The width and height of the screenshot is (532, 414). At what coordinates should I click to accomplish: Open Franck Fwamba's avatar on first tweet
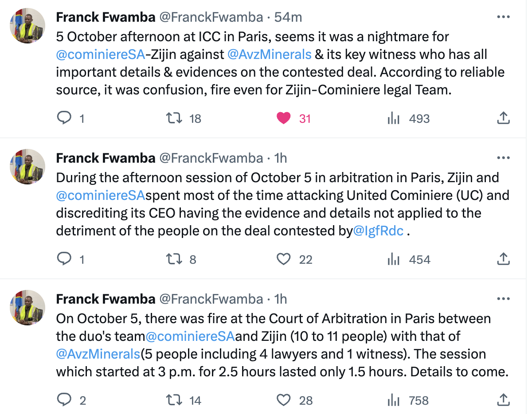27,26
